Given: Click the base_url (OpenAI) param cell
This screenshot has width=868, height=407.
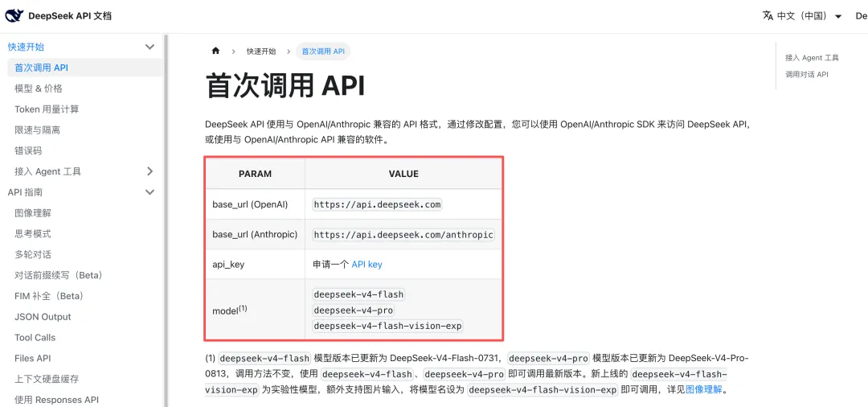Looking at the screenshot, I should [256, 204].
